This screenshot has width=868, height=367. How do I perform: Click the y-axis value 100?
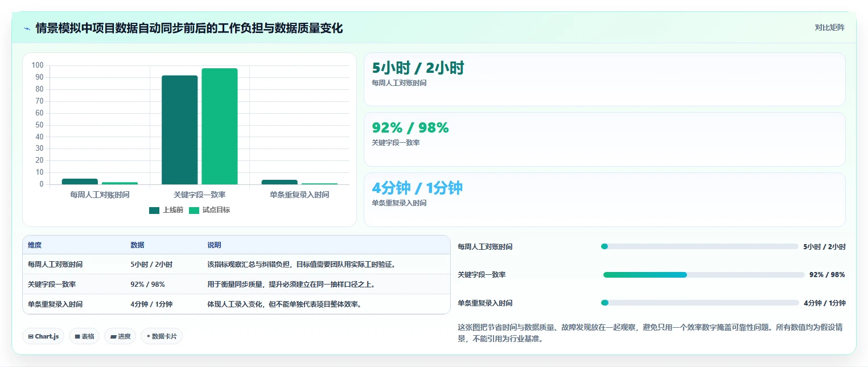[38, 65]
